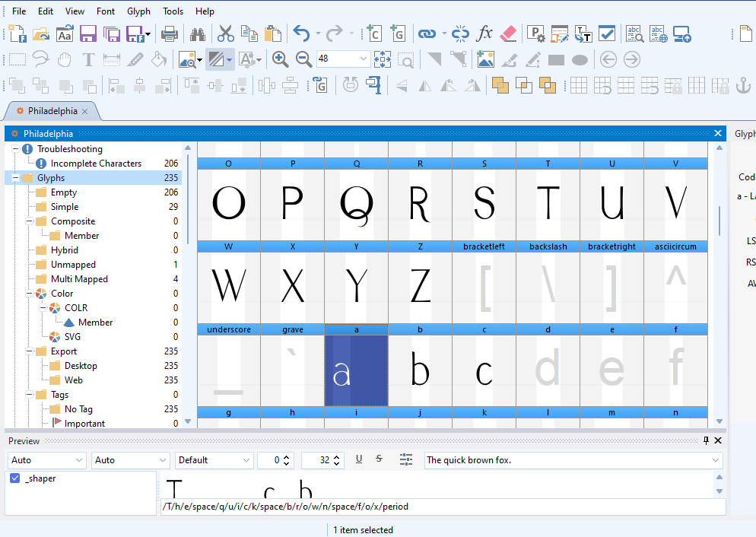The image size is (756, 537).
Task: Click the glyph names text field in Preview
Action: pyautogui.click(x=443, y=507)
